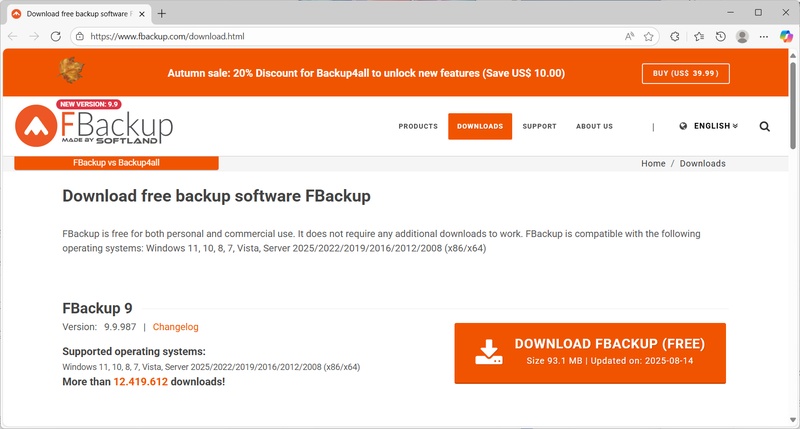
Task: Go to Home breadcrumb link
Action: click(x=653, y=163)
